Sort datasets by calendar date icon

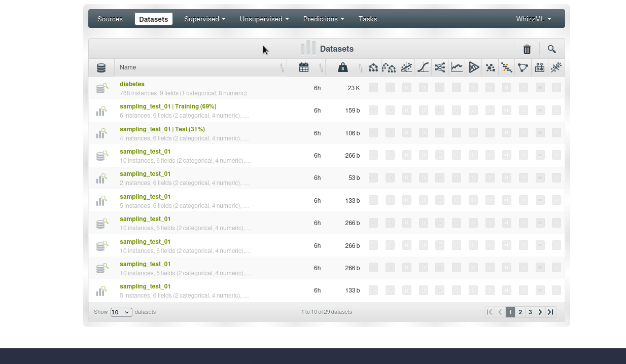click(304, 67)
